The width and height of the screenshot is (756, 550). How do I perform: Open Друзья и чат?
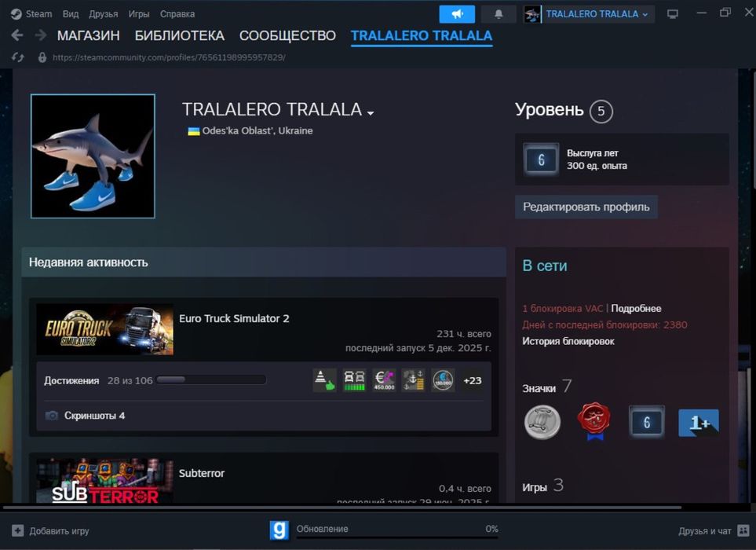coord(714,530)
